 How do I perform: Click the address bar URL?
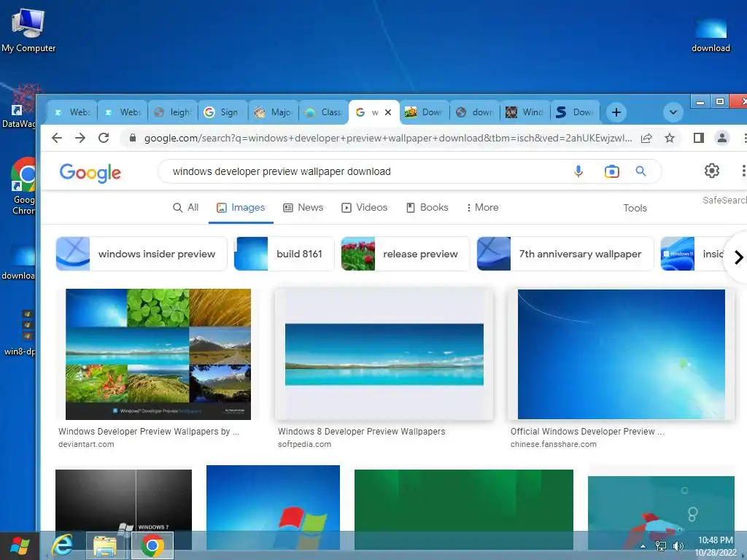(388, 138)
